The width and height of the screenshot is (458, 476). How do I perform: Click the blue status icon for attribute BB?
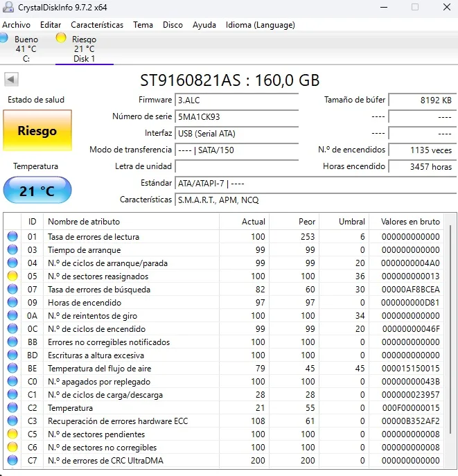pos(12,342)
